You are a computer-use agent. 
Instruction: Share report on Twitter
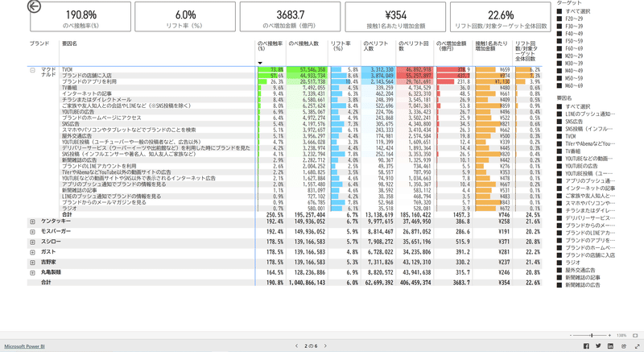(598, 346)
